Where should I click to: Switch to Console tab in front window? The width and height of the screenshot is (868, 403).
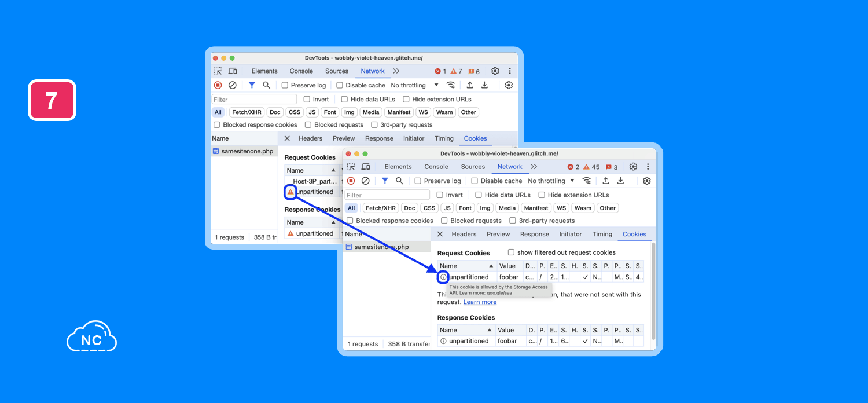[436, 167]
